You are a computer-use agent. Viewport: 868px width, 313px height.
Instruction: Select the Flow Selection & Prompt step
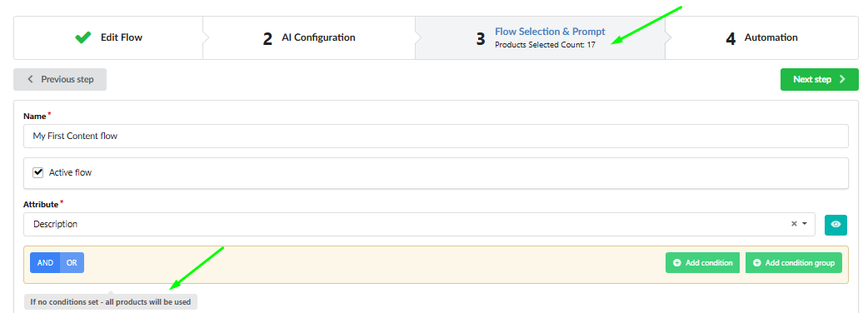tap(540, 37)
